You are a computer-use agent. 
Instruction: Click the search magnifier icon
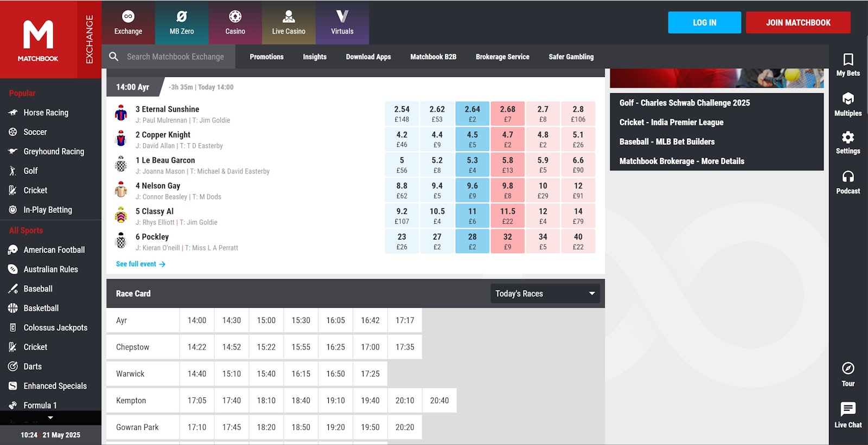(x=114, y=56)
